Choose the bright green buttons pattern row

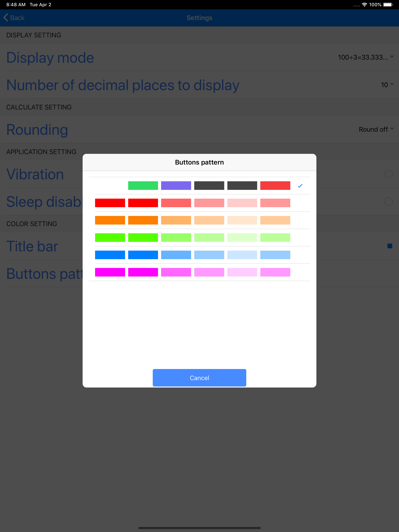coord(192,238)
